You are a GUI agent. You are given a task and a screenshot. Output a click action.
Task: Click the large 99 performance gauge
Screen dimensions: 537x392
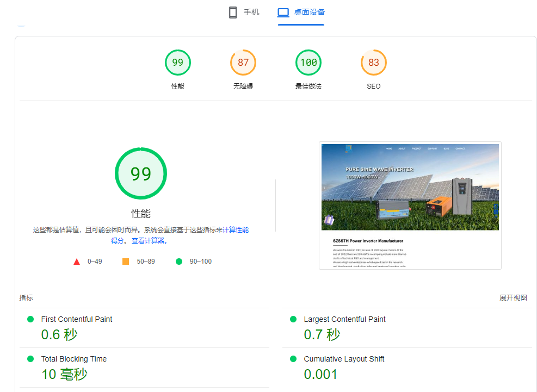pos(140,173)
